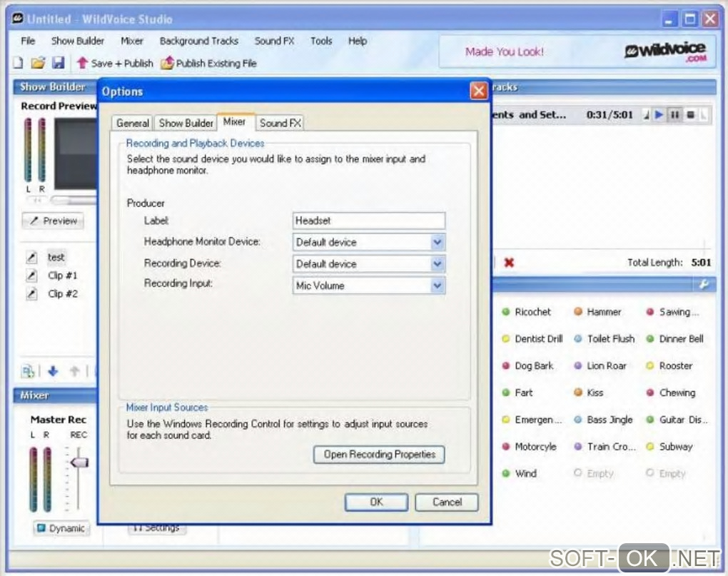
Task: Click the Save + Publish toolbar button
Action: (115, 63)
